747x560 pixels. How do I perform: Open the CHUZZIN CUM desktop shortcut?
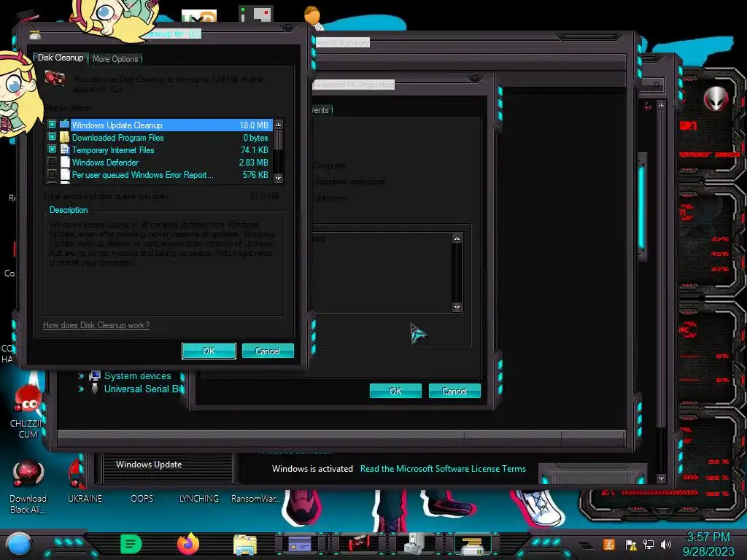click(x=28, y=413)
